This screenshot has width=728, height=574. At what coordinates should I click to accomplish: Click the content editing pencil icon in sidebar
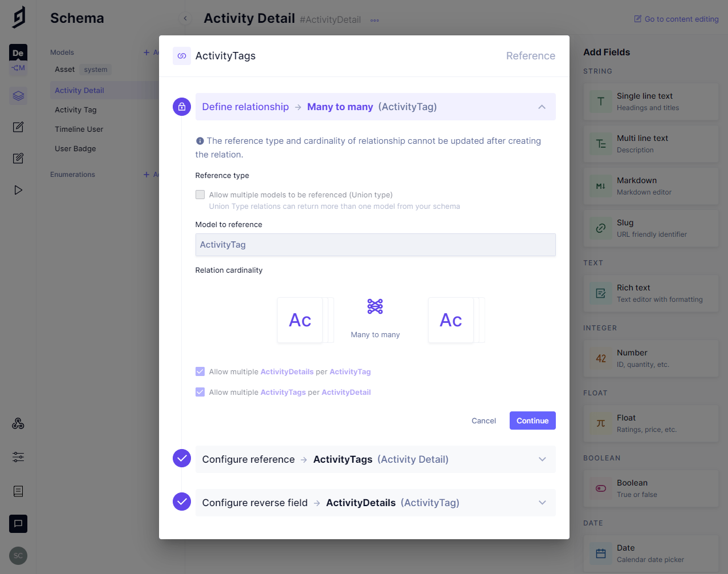(x=18, y=127)
